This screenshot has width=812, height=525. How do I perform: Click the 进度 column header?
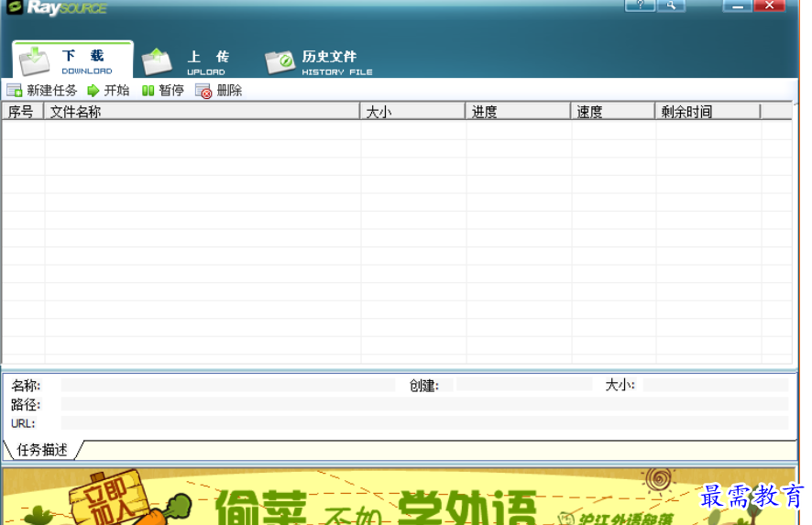coord(518,112)
